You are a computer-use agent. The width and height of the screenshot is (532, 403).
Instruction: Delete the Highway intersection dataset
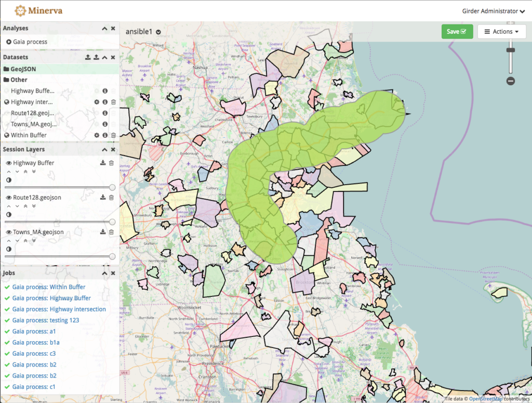113,102
